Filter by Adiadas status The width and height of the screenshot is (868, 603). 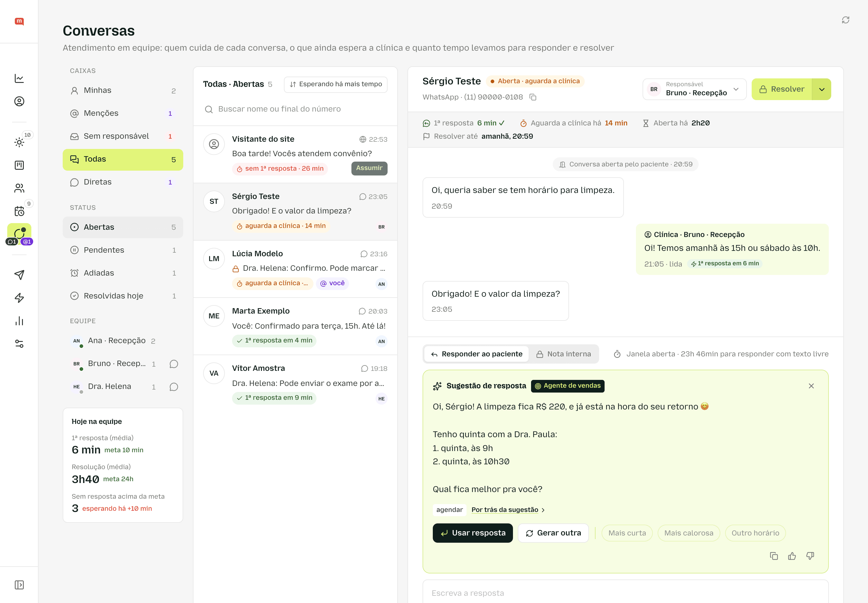[x=123, y=273]
